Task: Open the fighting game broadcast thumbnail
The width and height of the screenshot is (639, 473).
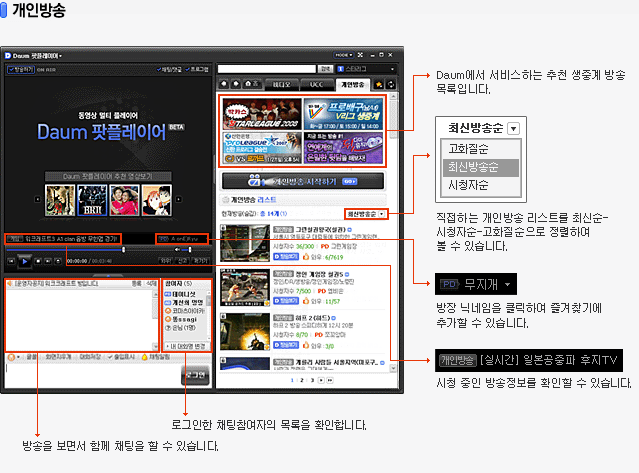Action: point(245,288)
